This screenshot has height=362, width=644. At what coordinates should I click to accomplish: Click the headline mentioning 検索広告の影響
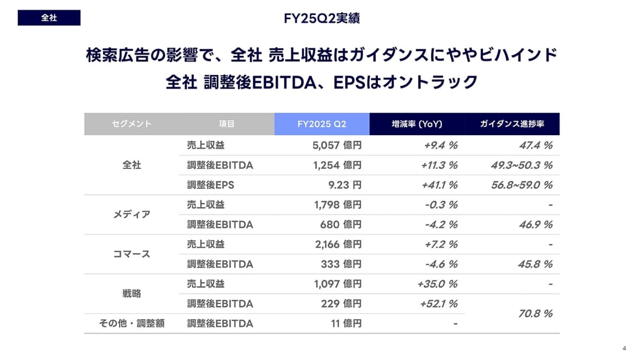click(x=321, y=55)
